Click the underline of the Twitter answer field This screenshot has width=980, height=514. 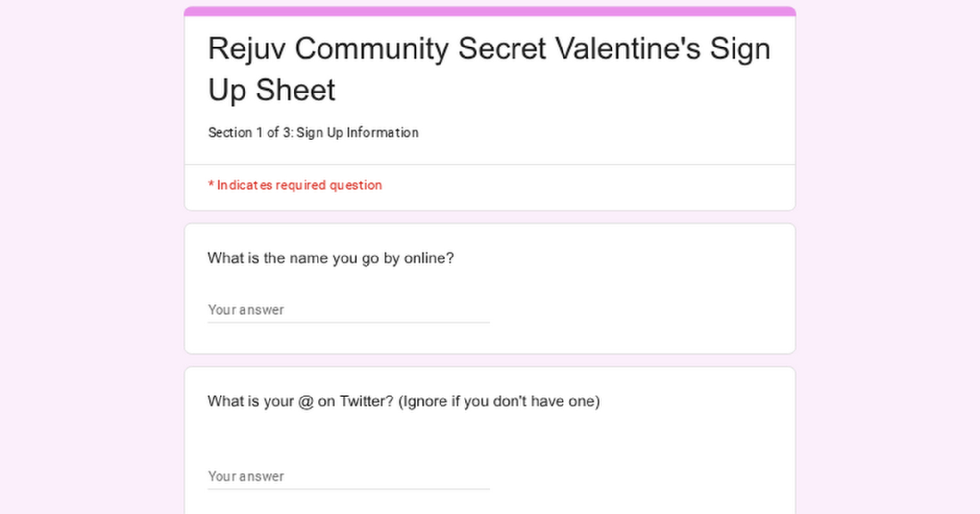coord(348,489)
